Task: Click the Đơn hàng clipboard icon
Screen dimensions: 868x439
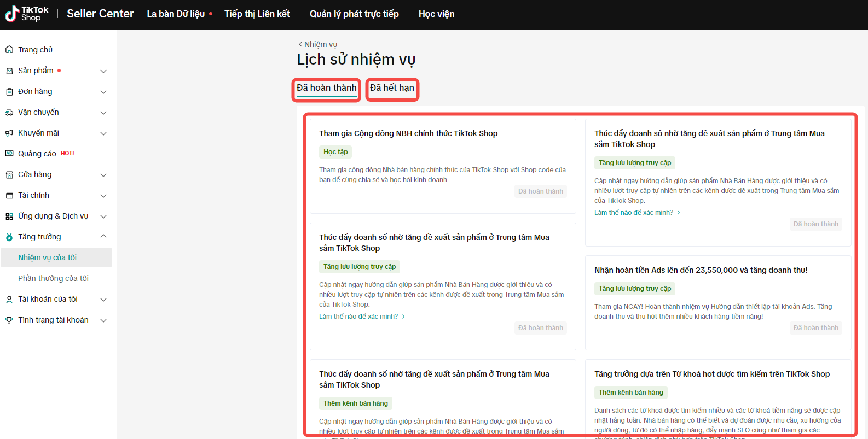Action: [x=9, y=92]
